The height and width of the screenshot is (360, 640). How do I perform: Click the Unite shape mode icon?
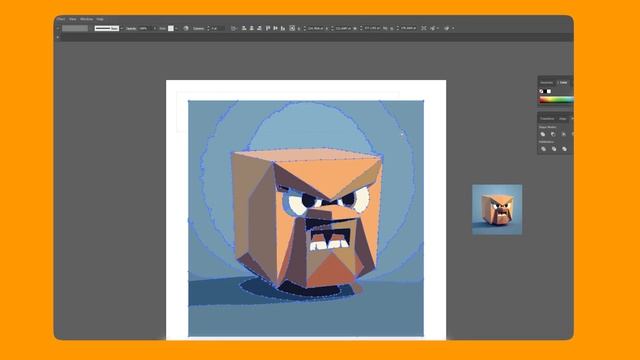[x=543, y=134]
